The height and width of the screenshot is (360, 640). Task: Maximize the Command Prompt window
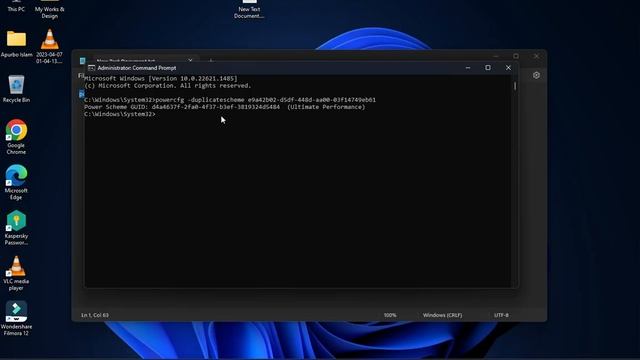tap(488, 68)
